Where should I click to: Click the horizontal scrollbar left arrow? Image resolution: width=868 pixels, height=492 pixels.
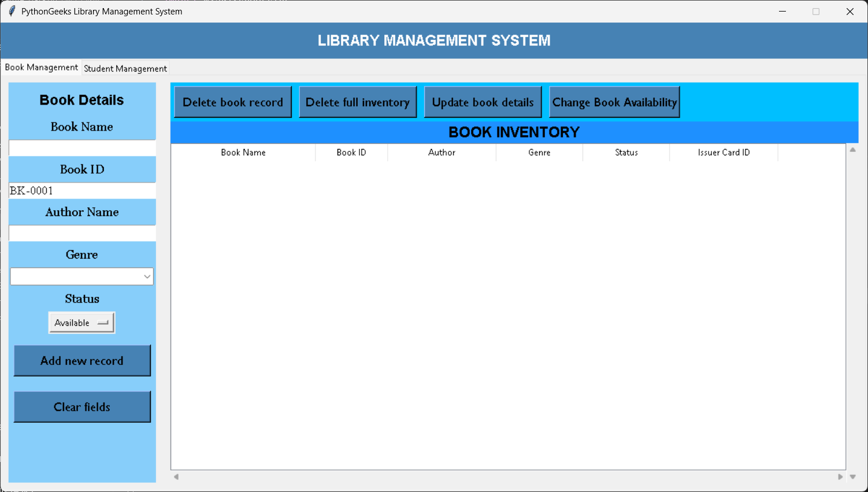click(x=176, y=477)
